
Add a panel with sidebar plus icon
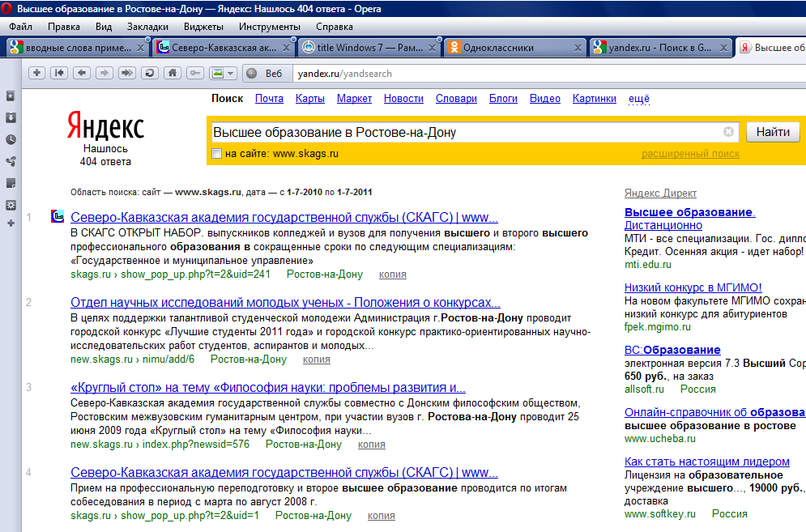point(11,223)
